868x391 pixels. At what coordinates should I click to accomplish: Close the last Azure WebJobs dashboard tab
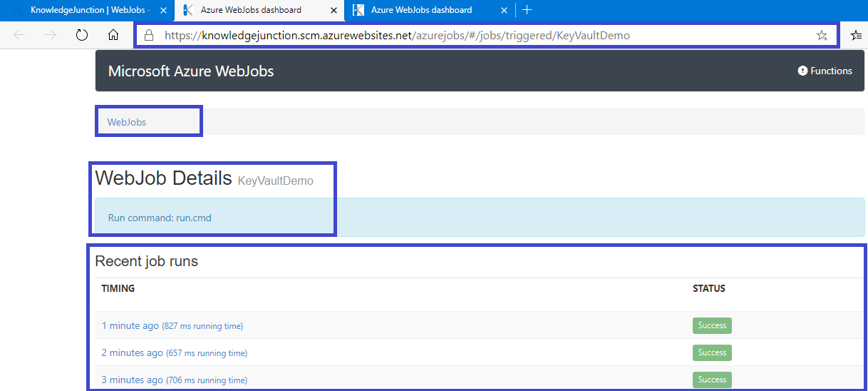click(504, 10)
